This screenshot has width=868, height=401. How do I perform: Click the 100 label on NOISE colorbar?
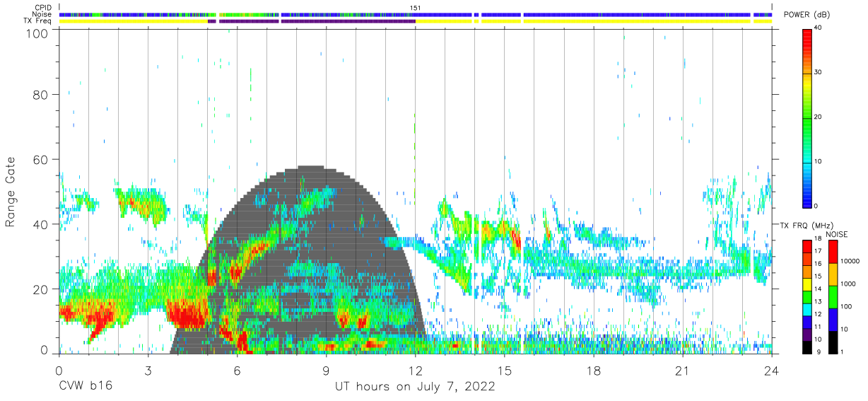pos(847,306)
